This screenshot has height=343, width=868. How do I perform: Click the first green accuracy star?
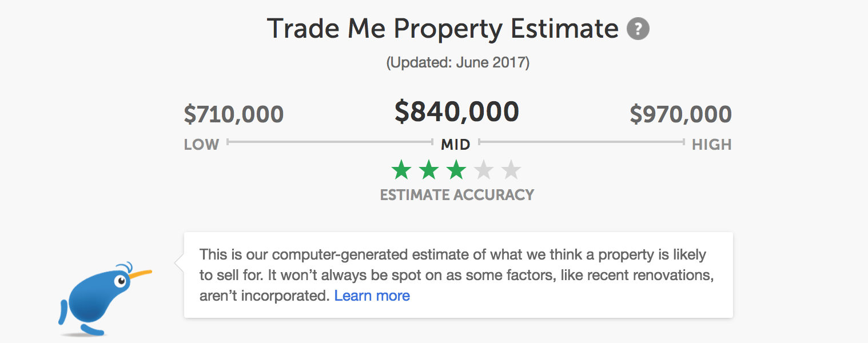click(x=401, y=170)
